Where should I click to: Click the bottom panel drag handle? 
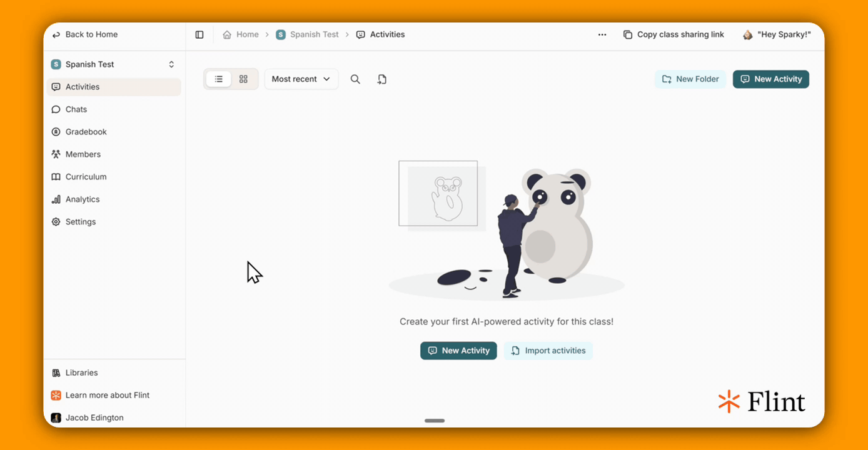point(435,421)
